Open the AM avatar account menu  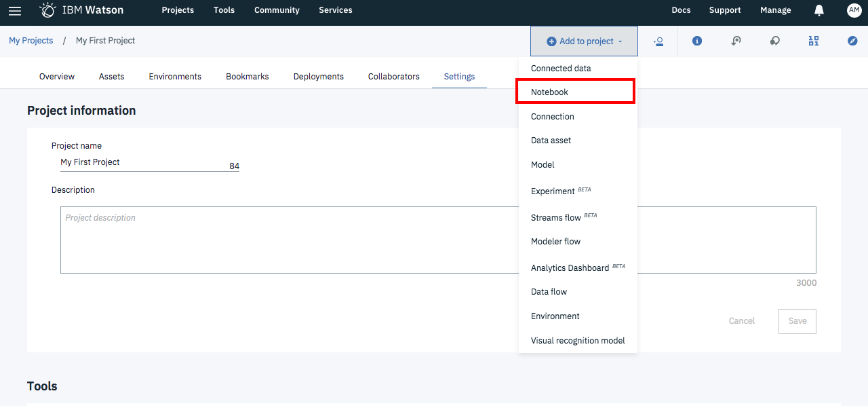coord(854,10)
